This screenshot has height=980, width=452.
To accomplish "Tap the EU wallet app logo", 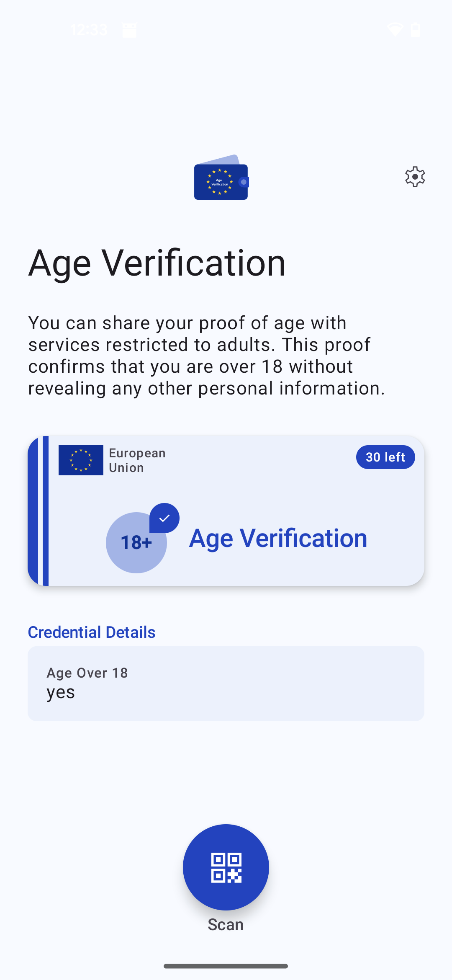I will coord(221,178).
